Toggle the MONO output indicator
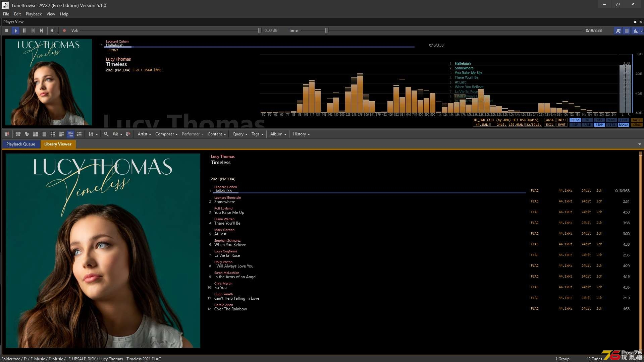The image size is (644, 362). 611,120
